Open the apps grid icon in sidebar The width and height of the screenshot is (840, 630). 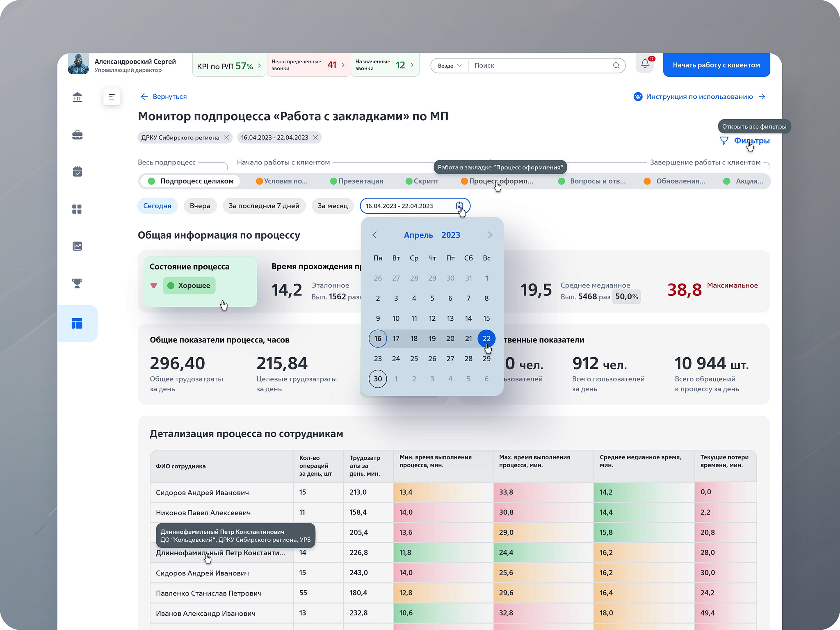tap(77, 209)
